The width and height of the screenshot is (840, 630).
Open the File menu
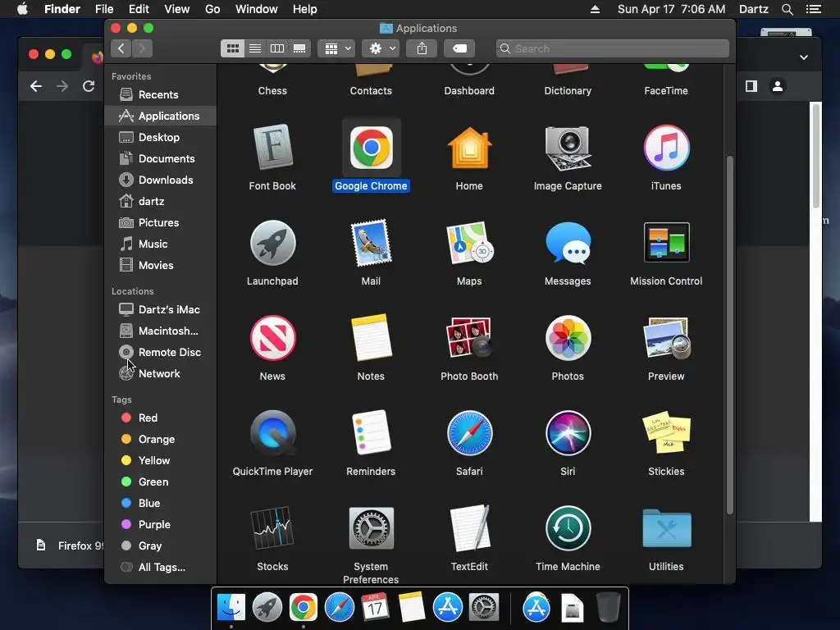click(104, 9)
